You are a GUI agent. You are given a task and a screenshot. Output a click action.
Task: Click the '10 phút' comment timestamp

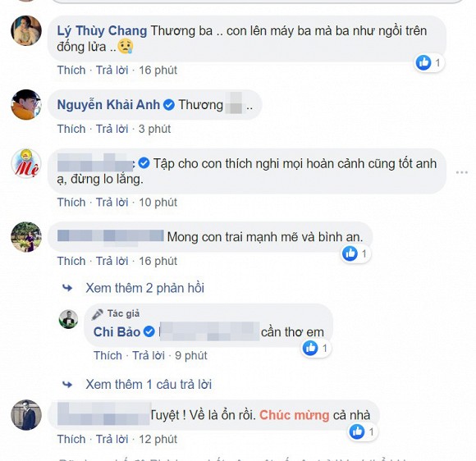(158, 203)
